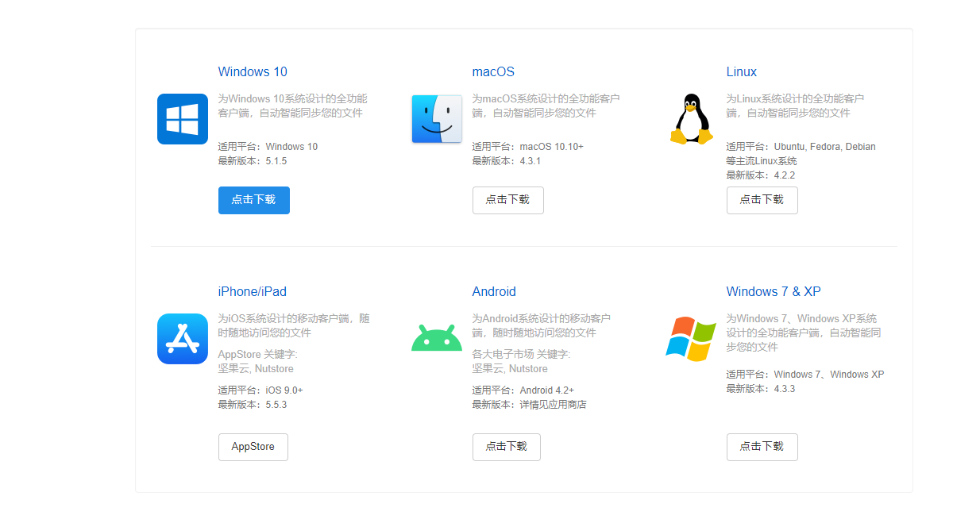Select the text 各大电子市场 关键字:
980x523 pixels.
[522, 354]
